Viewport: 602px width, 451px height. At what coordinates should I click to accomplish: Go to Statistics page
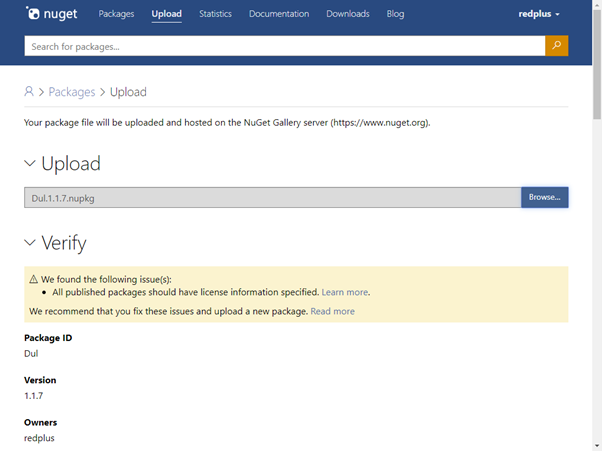pyautogui.click(x=215, y=14)
